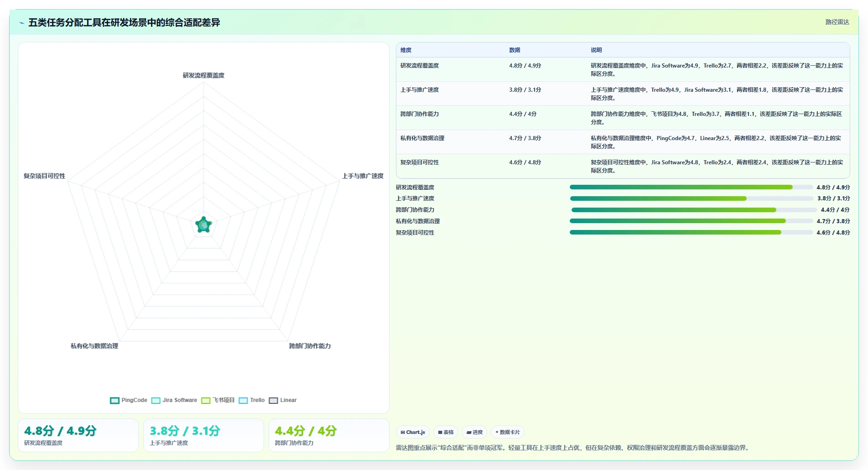Click the description mentioning 飞书项目为4.8
868x470 pixels.
(x=717, y=118)
